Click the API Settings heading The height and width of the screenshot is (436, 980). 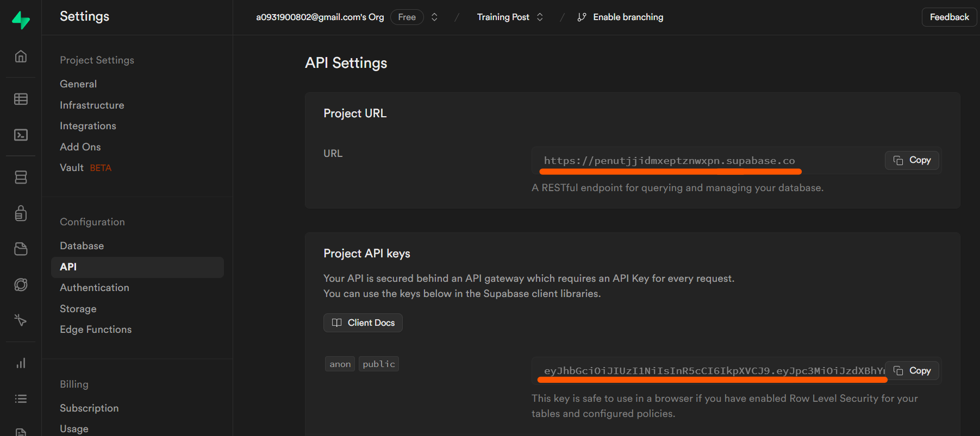tap(346, 63)
